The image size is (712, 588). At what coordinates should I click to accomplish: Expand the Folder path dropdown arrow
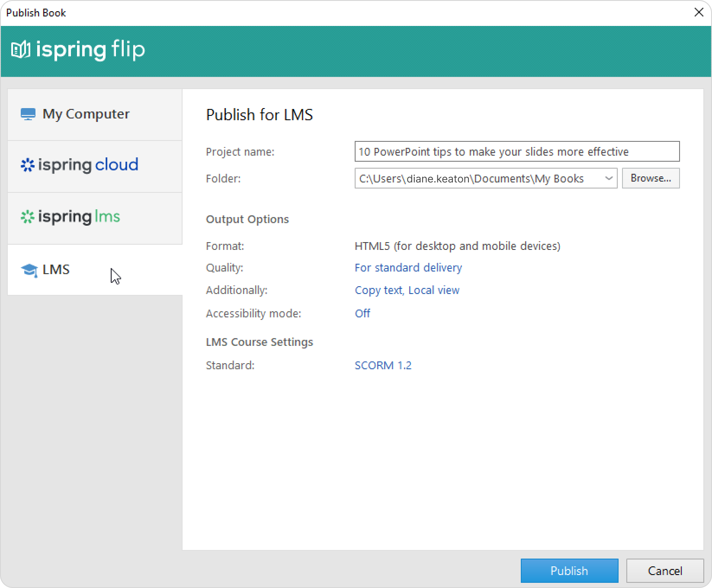(x=608, y=179)
